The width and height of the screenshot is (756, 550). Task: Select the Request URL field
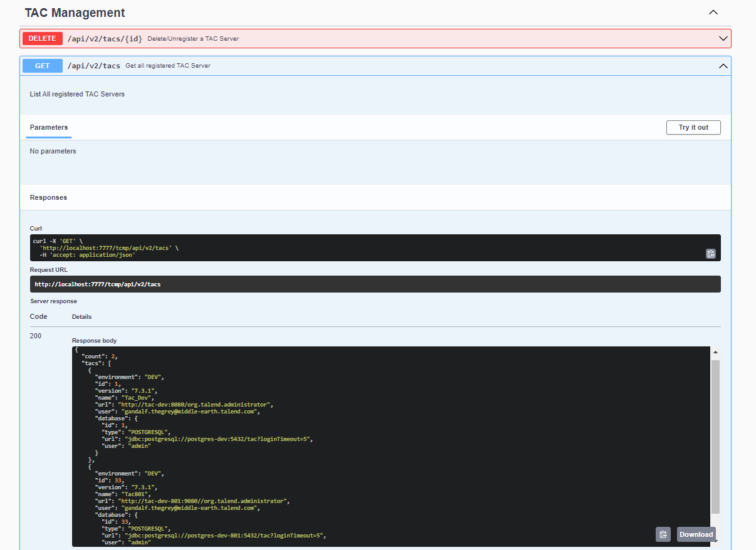click(x=376, y=284)
